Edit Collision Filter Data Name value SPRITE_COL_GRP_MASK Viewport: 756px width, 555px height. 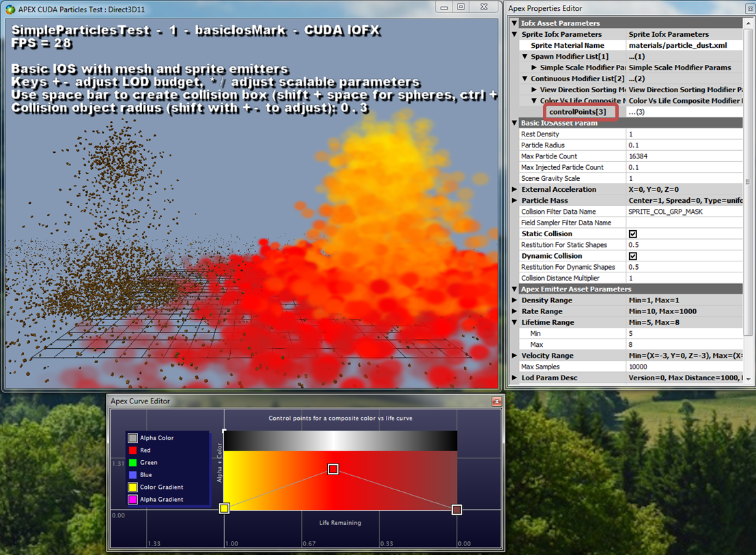685,212
